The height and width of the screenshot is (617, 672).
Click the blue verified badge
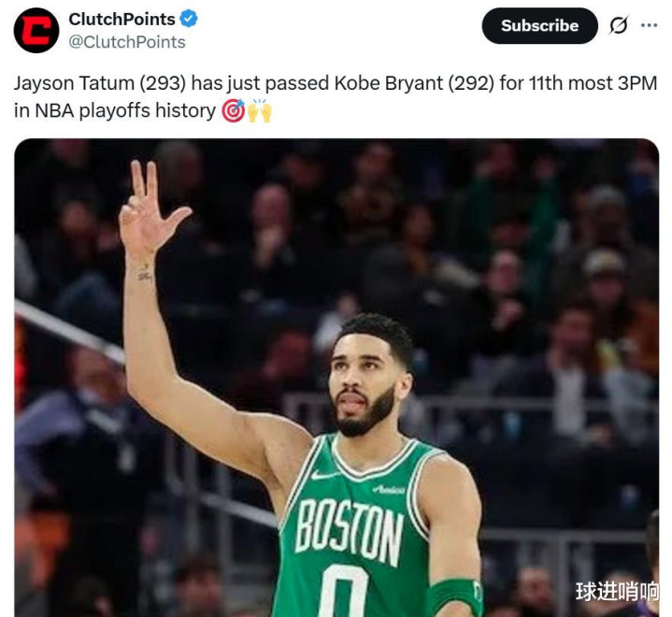tap(189, 19)
